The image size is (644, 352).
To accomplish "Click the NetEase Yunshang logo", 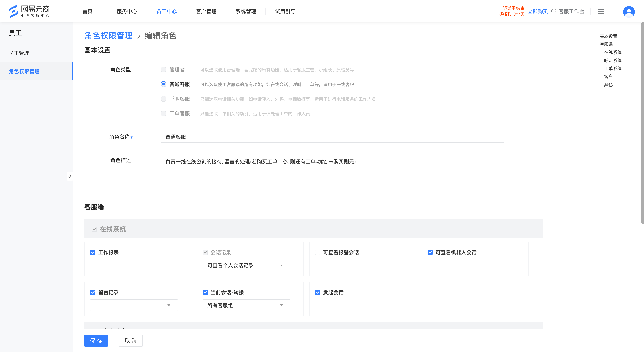I will [29, 11].
